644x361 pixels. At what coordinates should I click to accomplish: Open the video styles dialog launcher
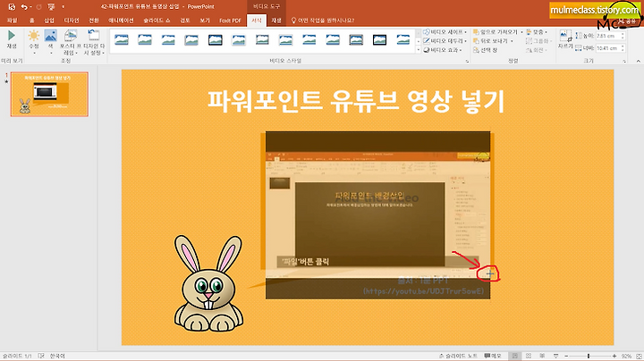(467, 61)
